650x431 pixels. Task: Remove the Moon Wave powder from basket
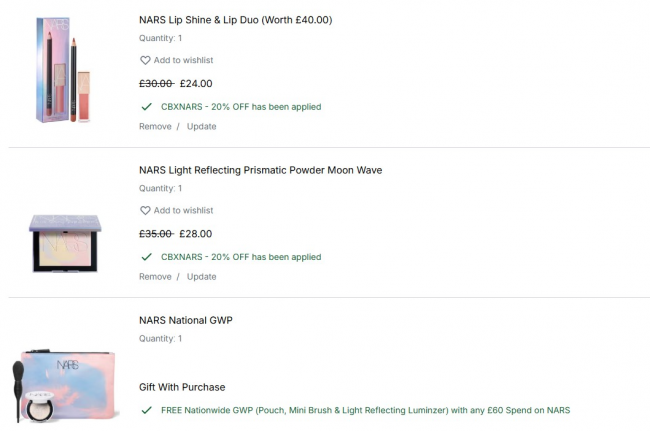[x=155, y=277]
